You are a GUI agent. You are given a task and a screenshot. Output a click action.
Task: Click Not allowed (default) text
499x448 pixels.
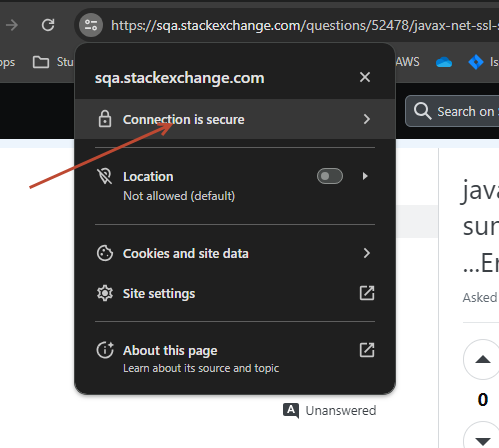point(179,196)
